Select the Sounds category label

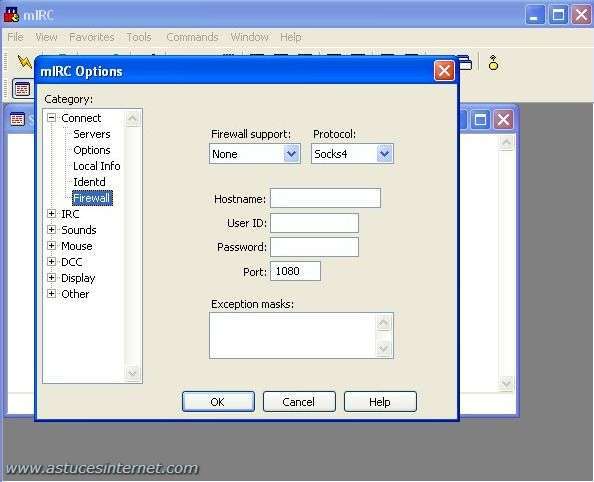pyautogui.click(x=79, y=230)
